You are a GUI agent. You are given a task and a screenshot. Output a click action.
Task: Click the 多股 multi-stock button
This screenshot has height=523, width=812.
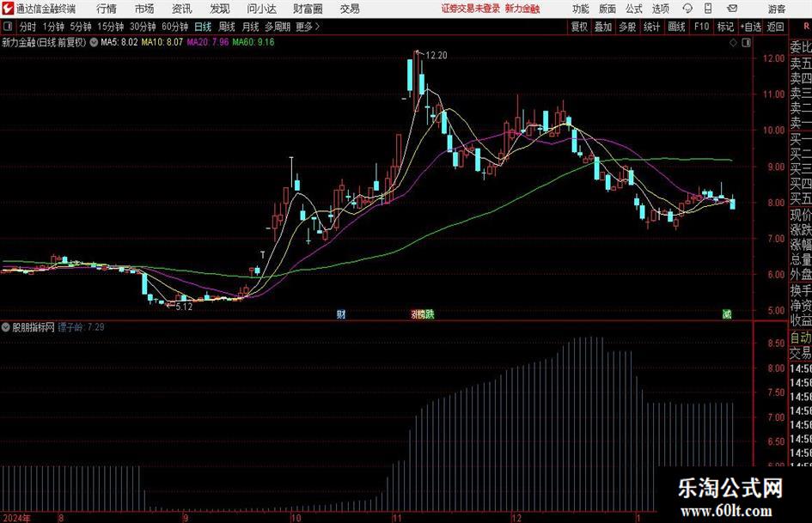[627, 27]
